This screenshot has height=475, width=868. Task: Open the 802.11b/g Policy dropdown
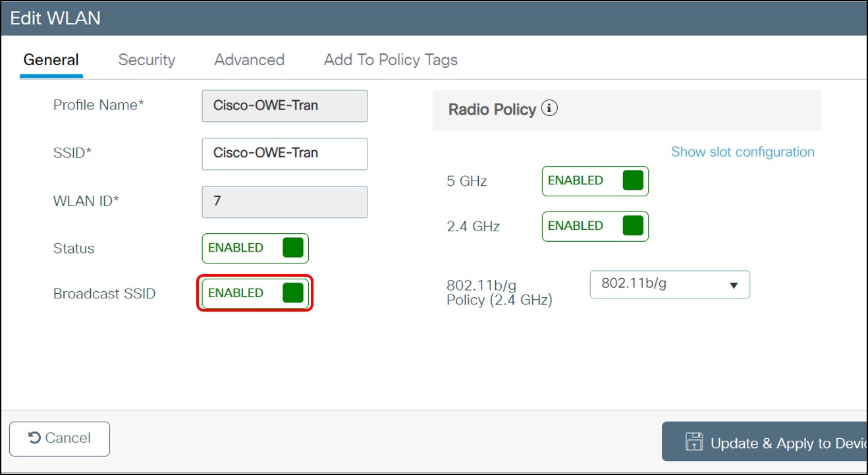click(x=669, y=284)
